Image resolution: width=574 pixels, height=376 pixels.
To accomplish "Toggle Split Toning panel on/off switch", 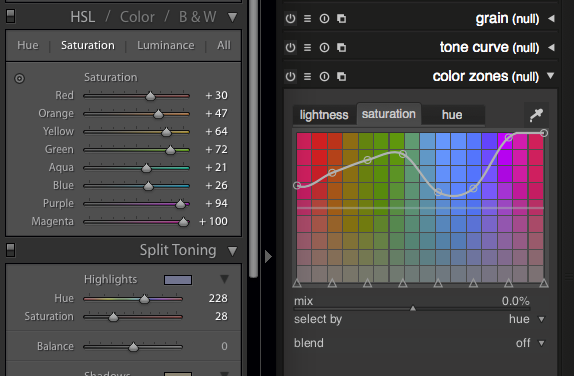I will pos(11,250).
